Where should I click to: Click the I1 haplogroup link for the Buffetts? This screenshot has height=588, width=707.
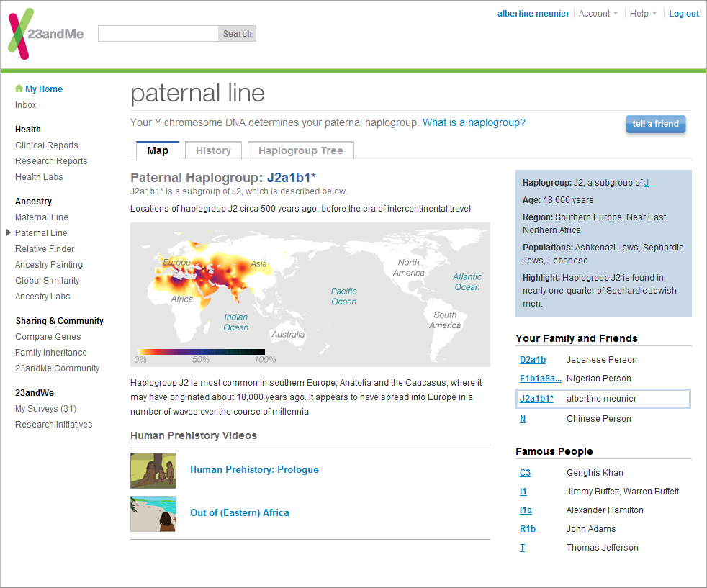(x=523, y=492)
